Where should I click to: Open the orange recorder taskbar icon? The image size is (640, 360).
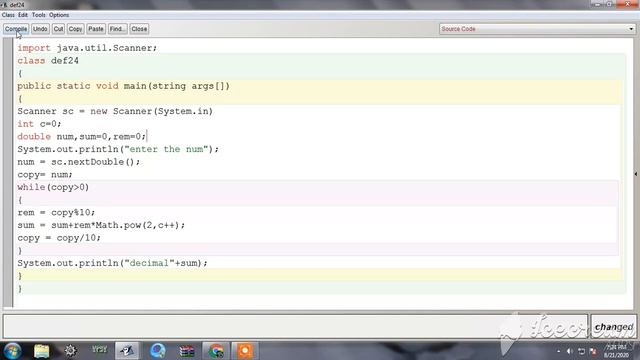pos(245,351)
